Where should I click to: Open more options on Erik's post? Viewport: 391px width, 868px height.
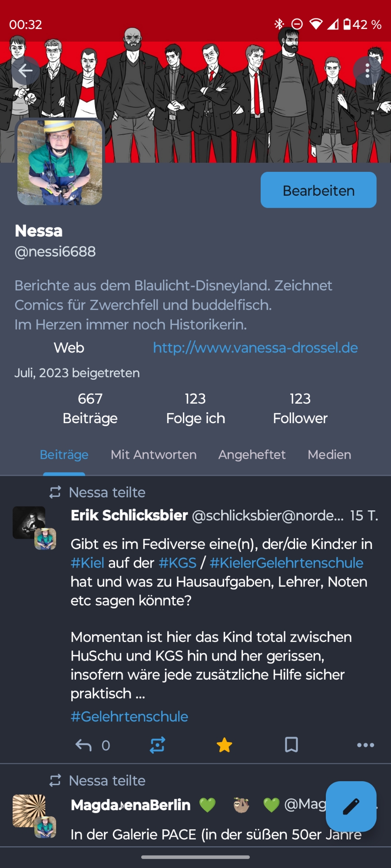click(x=365, y=745)
